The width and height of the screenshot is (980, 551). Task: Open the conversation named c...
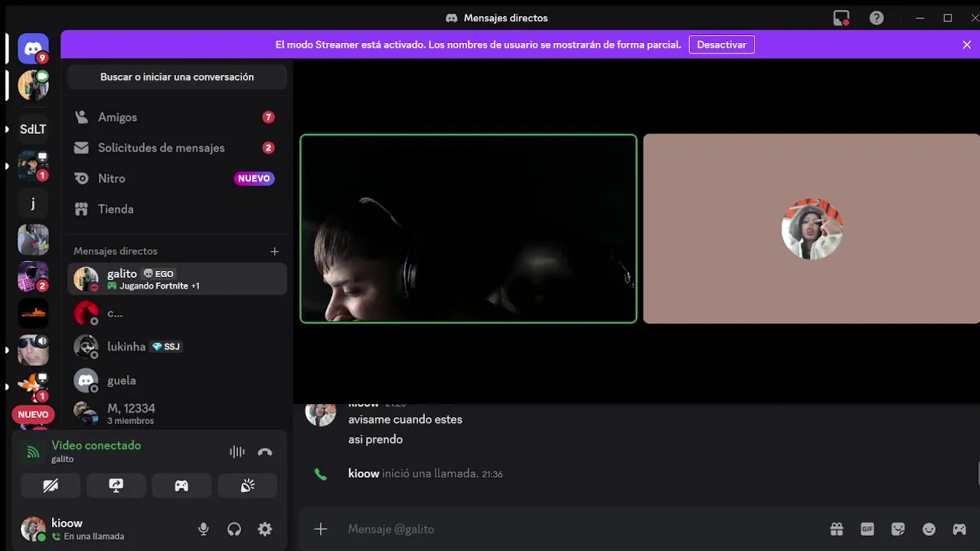point(177,313)
